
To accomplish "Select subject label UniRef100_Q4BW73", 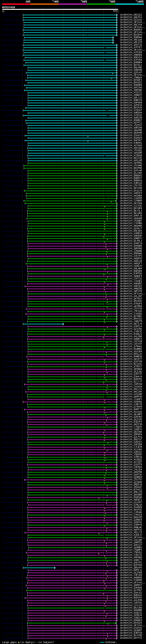I will (131, 339).
